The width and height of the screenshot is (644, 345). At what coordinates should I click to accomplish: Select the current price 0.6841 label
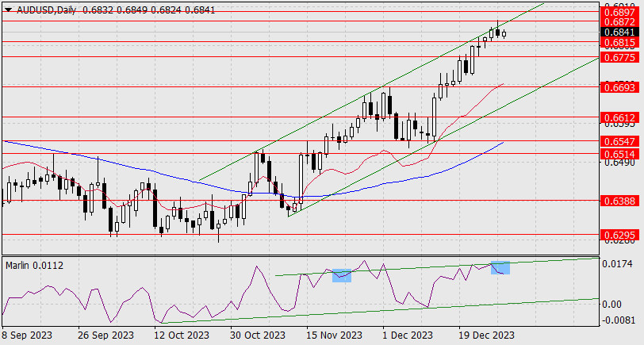(x=620, y=32)
